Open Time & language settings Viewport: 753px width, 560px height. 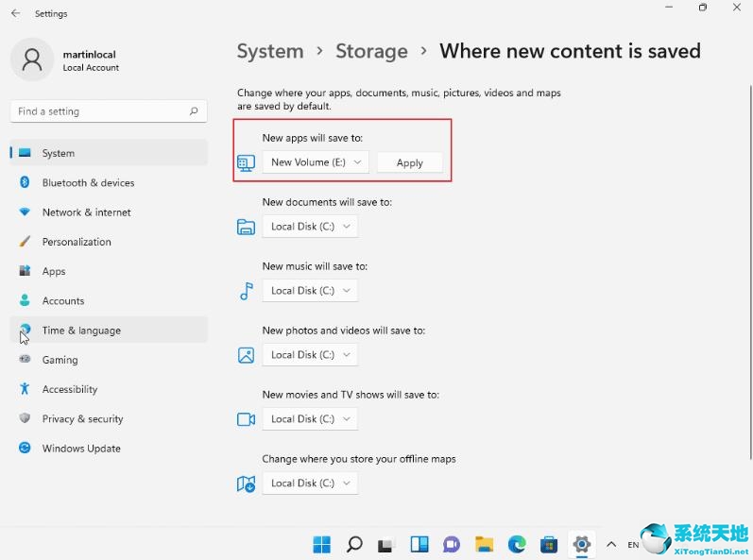click(x=109, y=331)
